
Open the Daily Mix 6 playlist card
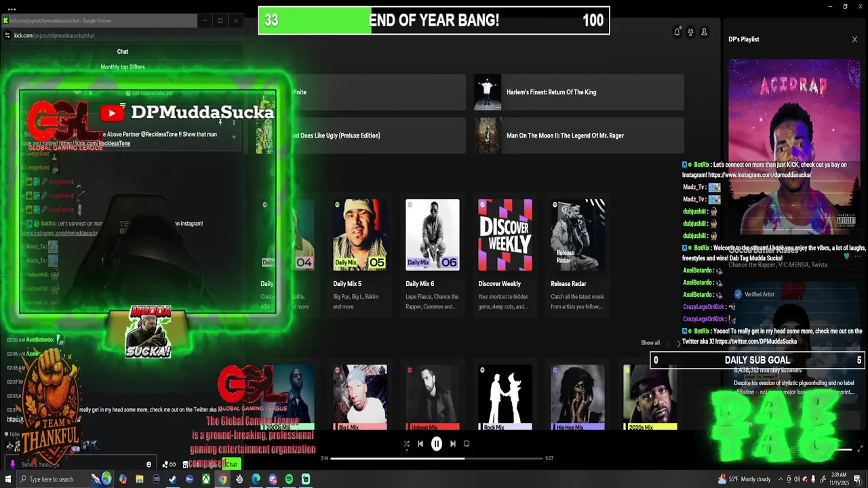point(433,256)
